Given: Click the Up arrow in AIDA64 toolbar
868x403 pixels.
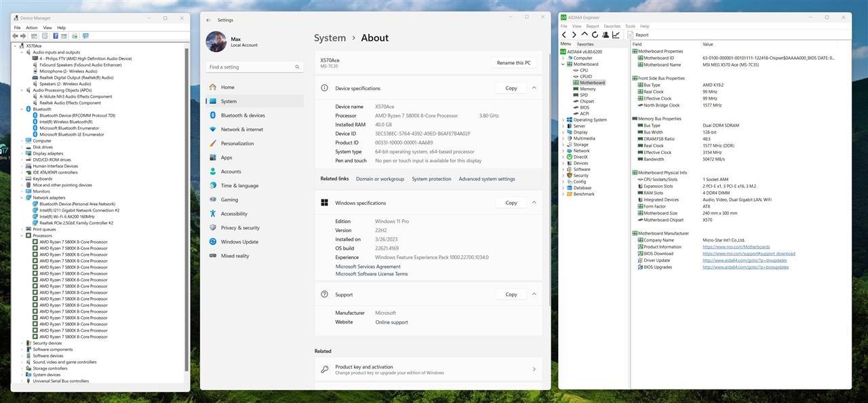Looking at the screenshot, I should coord(585,35).
